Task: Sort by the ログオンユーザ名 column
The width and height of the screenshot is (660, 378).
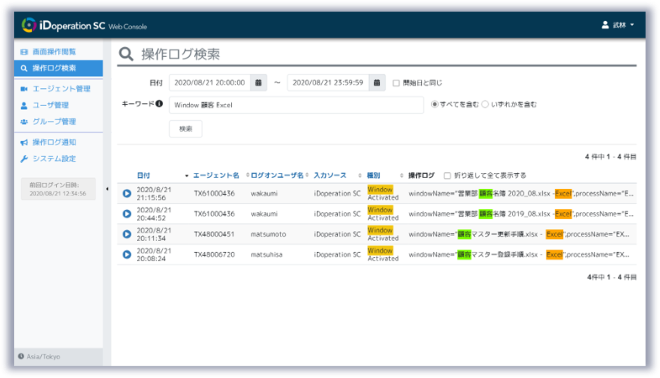Action: (x=277, y=175)
